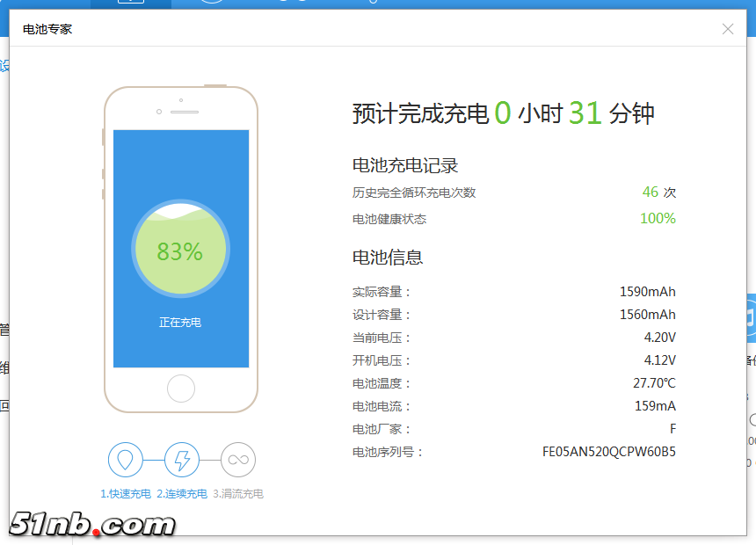Click the 27.70℃ battery temperature value
Screen dimensions: 756x545
(654, 383)
